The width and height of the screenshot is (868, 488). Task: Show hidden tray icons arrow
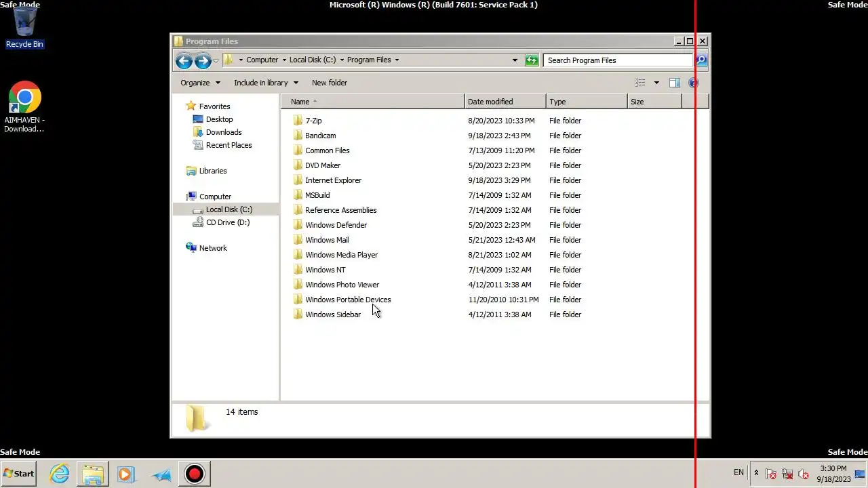756,473
